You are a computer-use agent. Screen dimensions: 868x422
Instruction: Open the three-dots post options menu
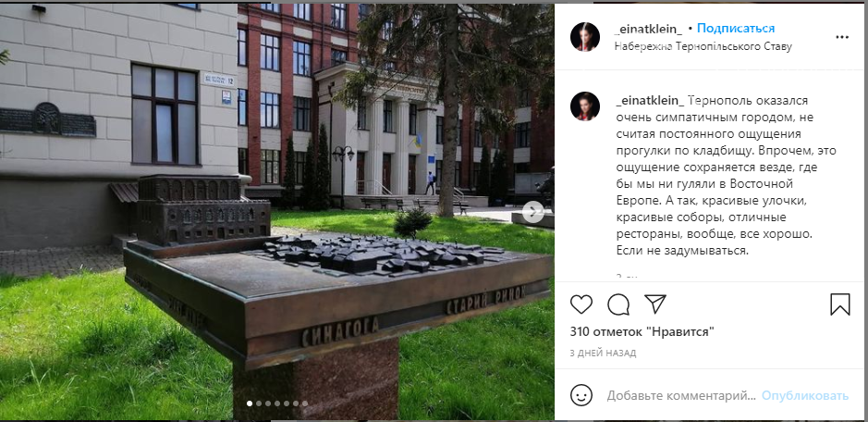click(842, 37)
